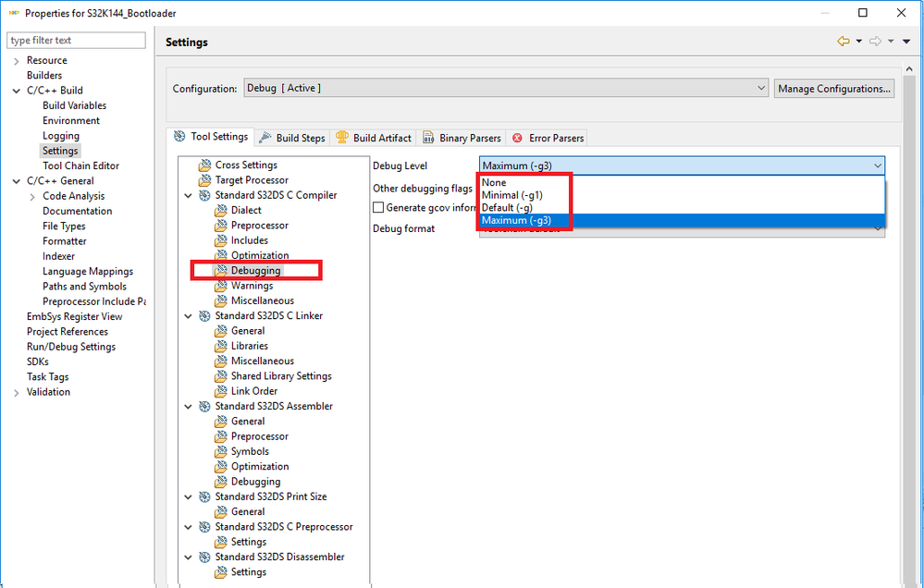Viewport: 924px width, 588px height.
Task: Open the SDKs properties page
Action: click(x=37, y=361)
